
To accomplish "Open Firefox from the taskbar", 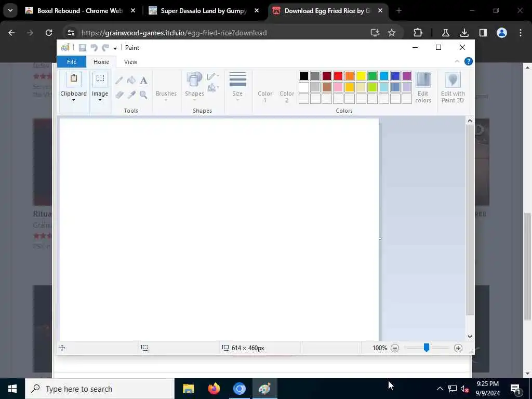I will (214, 389).
